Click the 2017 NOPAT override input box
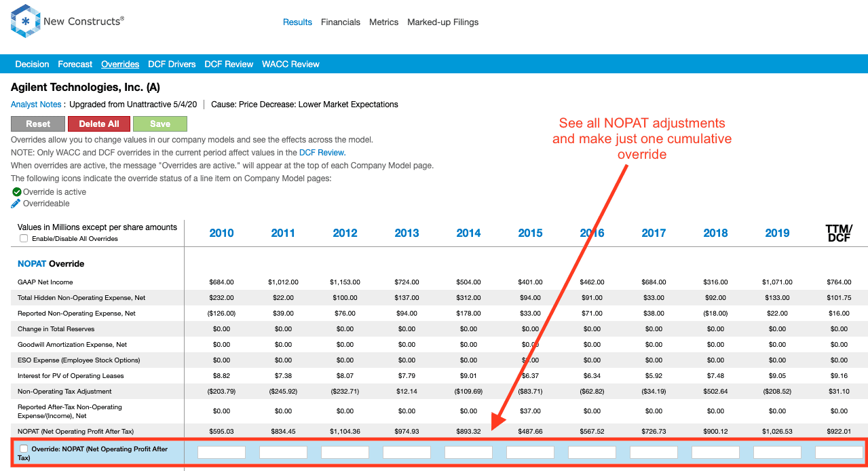The height and width of the screenshot is (471, 868). (654, 453)
